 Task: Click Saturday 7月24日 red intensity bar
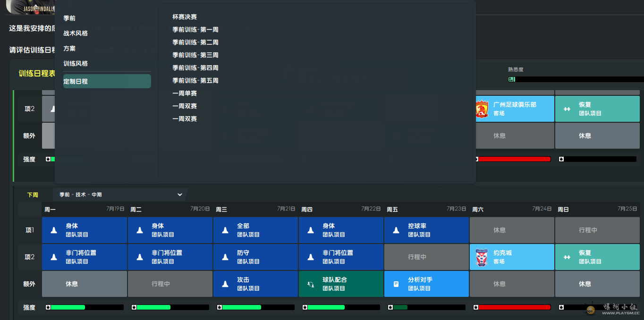click(514, 307)
